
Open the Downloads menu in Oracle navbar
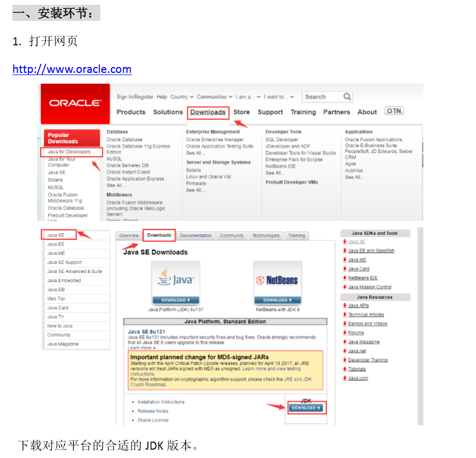point(208,112)
